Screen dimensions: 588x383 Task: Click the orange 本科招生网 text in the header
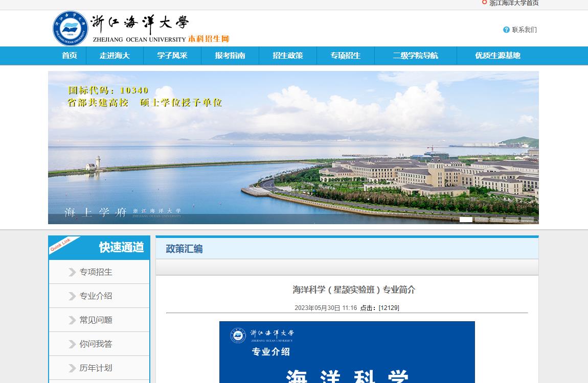(x=208, y=39)
